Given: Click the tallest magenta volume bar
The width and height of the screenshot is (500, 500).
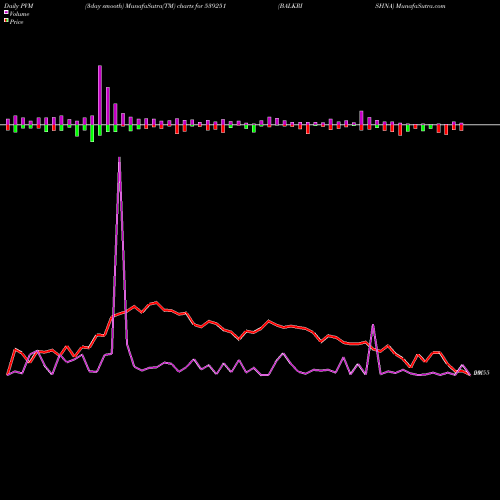Looking at the screenshot, I should pyautogui.click(x=100, y=95).
